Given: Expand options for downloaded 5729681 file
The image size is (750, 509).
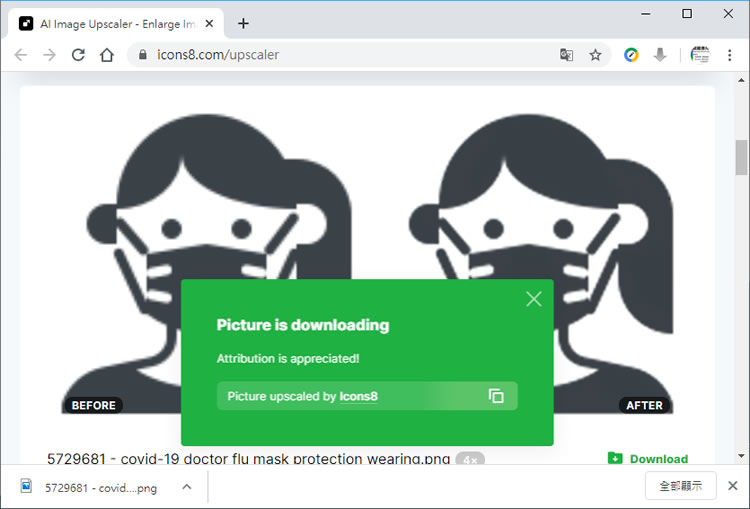Looking at the screenshot, I should [x=186, y=487].
